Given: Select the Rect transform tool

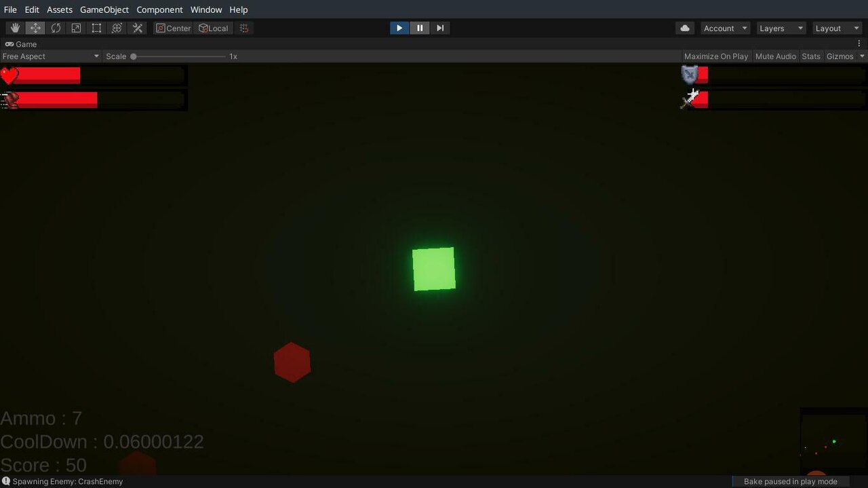Looking at the screenshot, I should tap(96, 28).
